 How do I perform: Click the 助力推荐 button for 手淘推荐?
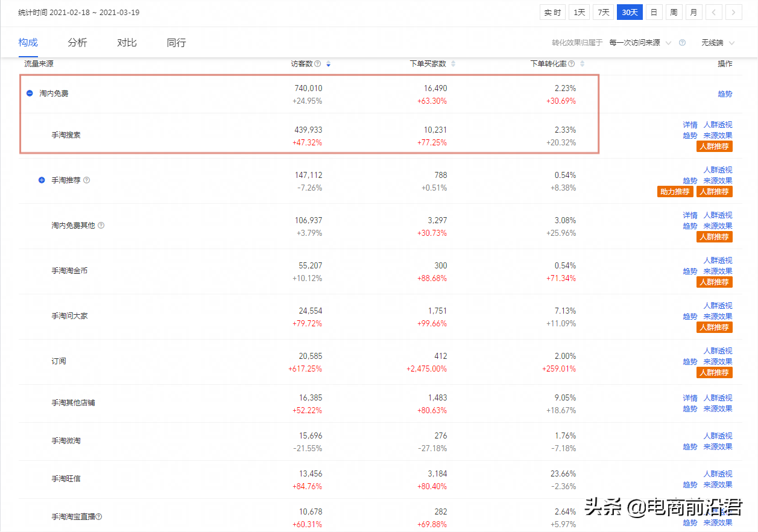click(x=675, y=191)
